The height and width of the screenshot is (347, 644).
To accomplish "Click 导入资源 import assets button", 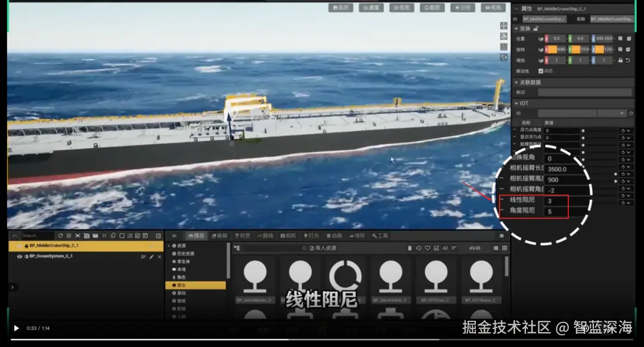I will (323, 248).
